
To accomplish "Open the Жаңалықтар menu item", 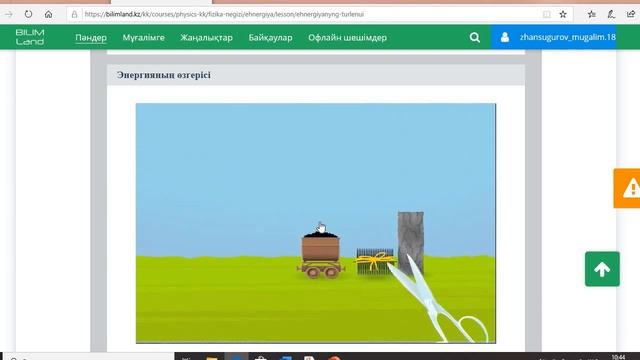I will point(206,38).
